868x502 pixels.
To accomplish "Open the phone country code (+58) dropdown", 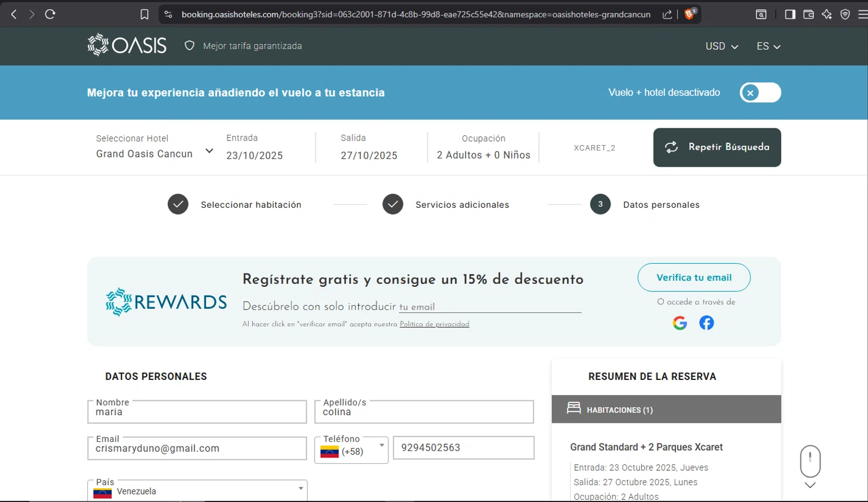I will pyautogui.click(x=351, y=451).
